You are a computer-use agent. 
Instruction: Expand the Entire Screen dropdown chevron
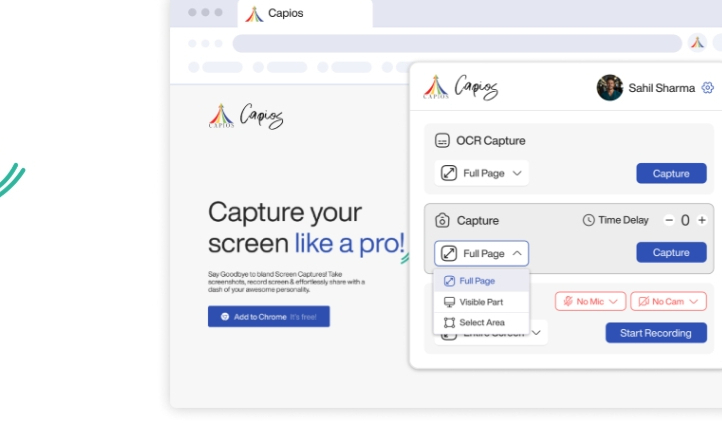click(536, 332)
